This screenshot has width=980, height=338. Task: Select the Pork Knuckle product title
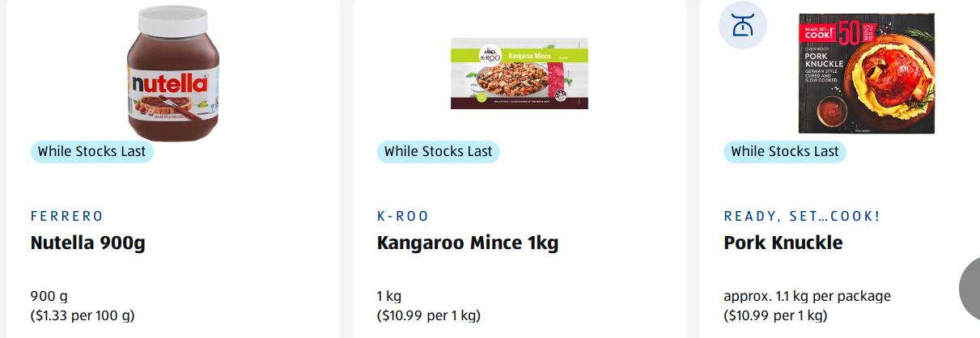point(783,243)
